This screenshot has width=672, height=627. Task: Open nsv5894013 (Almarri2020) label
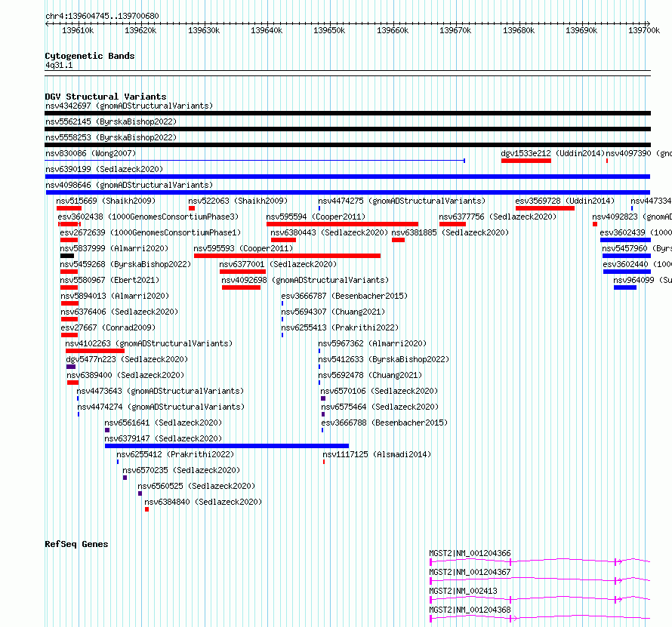115,296
